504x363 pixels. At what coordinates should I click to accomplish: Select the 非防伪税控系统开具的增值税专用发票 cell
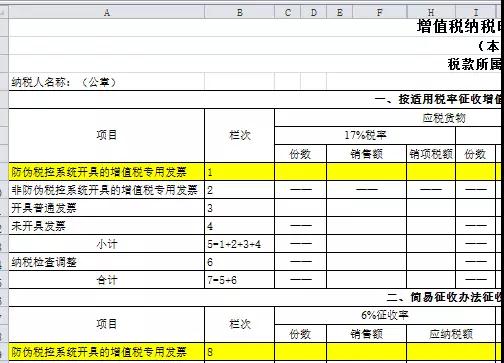click(106, 190)
